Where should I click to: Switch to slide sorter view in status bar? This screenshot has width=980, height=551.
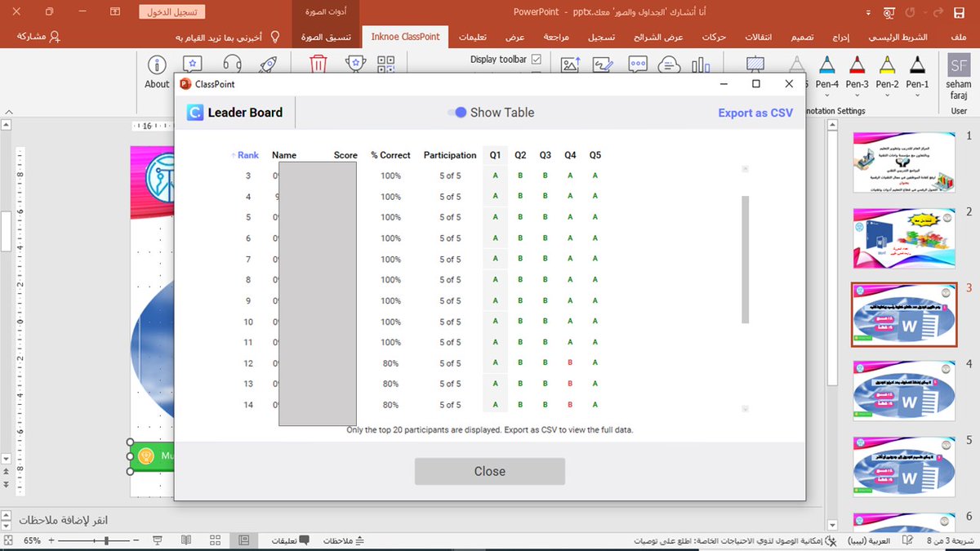[x=215, y=540]
